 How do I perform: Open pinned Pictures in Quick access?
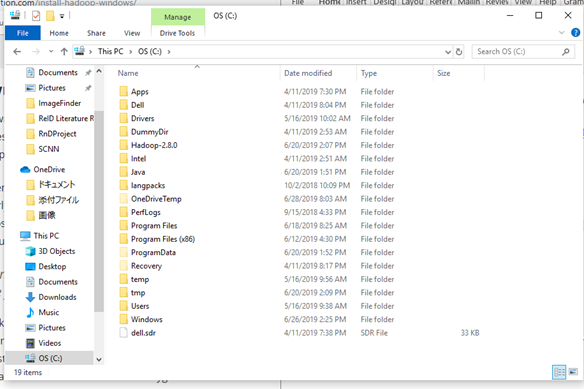coord(52,88)
